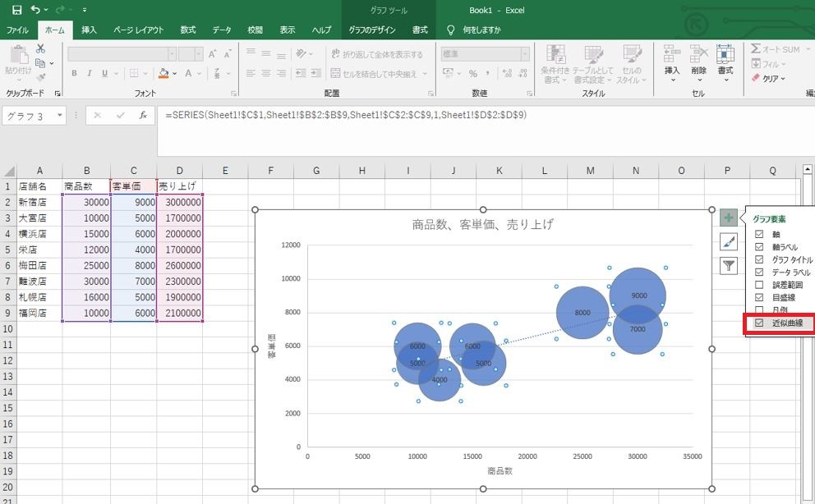Click the text orientation icon
815x504 pixels.
(301, 53)
